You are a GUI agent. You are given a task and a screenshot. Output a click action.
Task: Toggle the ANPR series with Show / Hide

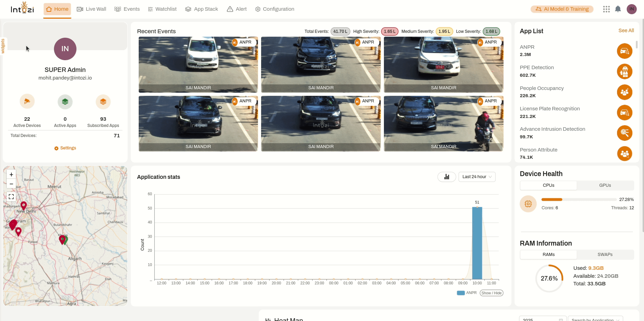491,293
